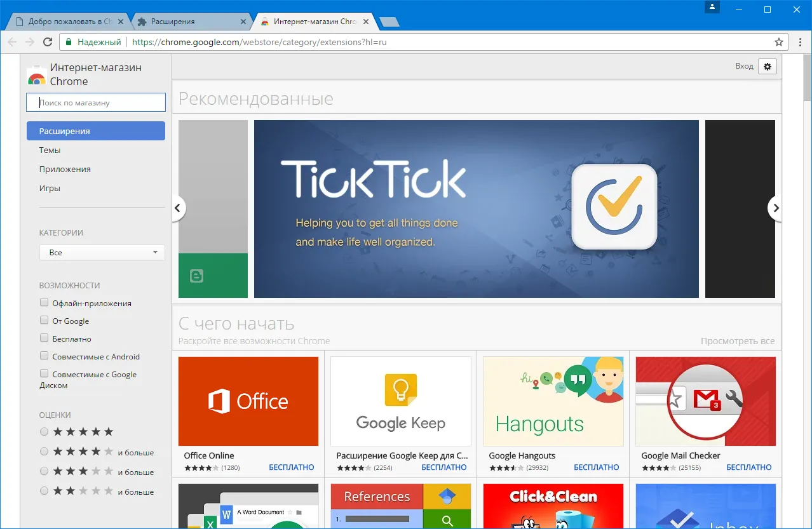Screen dimensions: 812x529
Task: Click the browser Forward arrow
Action: (30, 42)
